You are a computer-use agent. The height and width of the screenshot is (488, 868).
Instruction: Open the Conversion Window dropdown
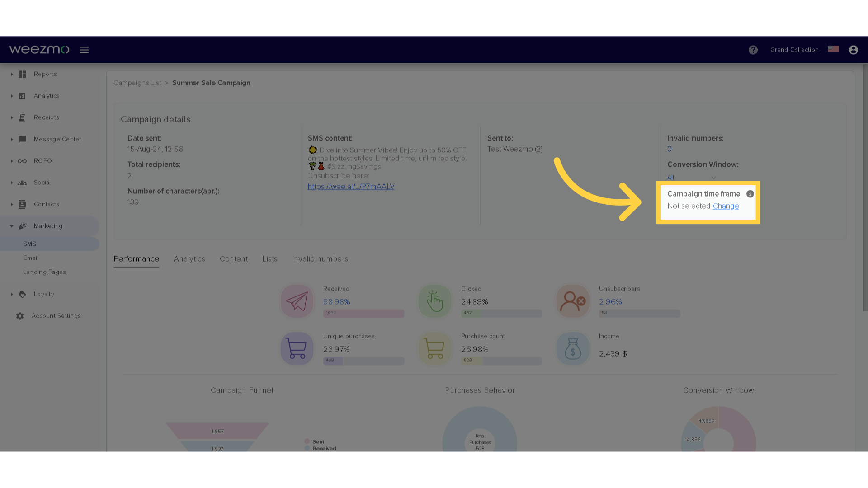point(692,177)
